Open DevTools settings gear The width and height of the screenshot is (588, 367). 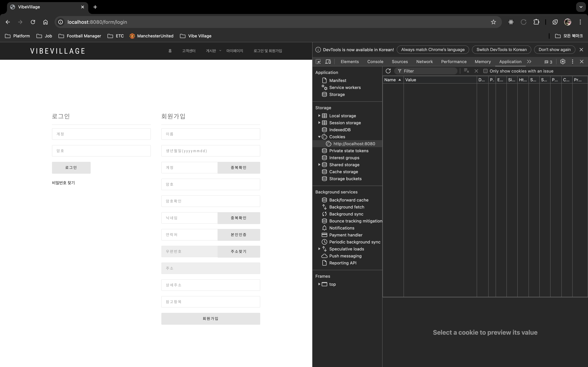click(563, 62)
